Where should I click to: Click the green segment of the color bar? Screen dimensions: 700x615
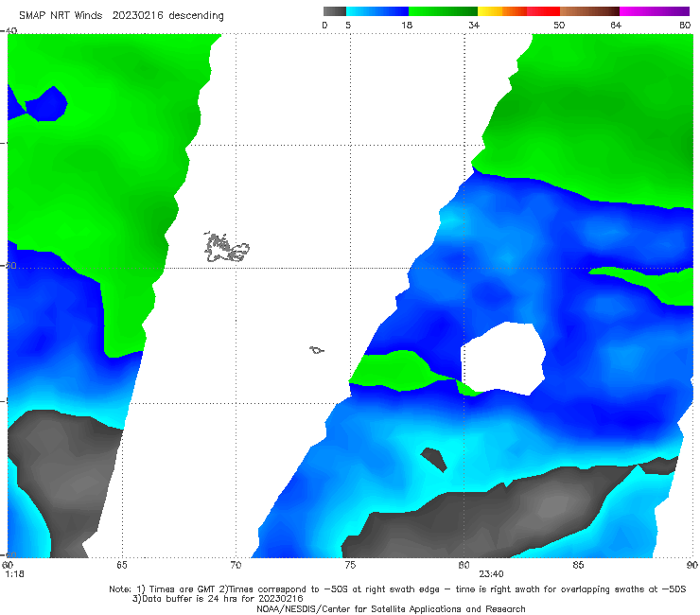click(443, 11)
